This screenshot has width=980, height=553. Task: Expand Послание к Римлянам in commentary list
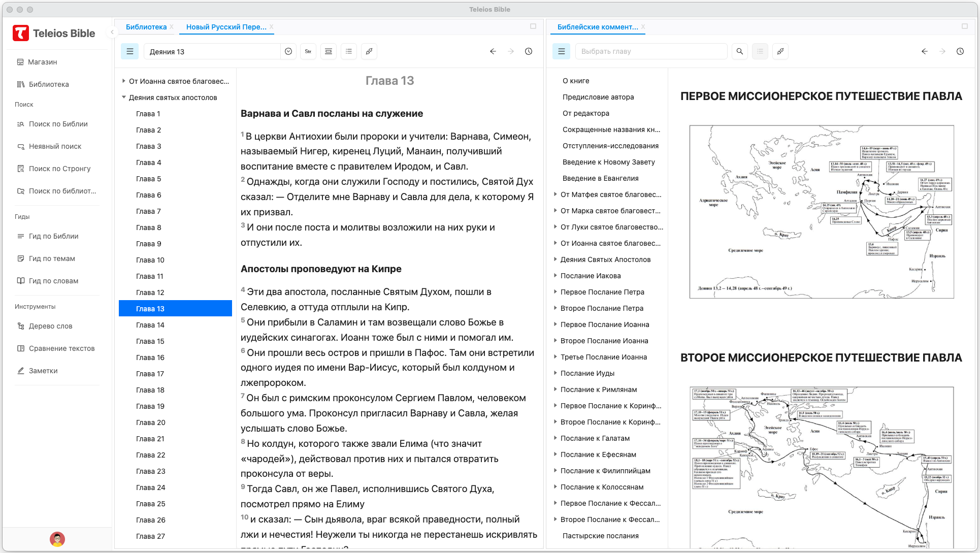click(555, 389)
